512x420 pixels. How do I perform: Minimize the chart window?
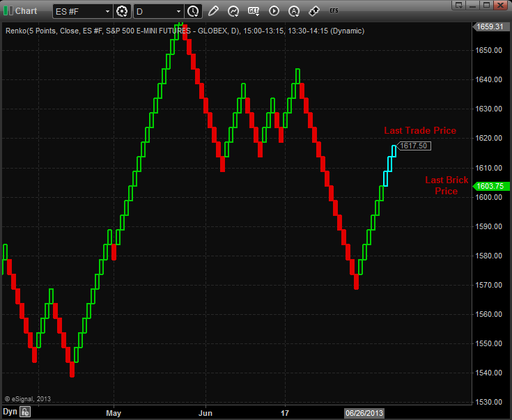[473, 5]
